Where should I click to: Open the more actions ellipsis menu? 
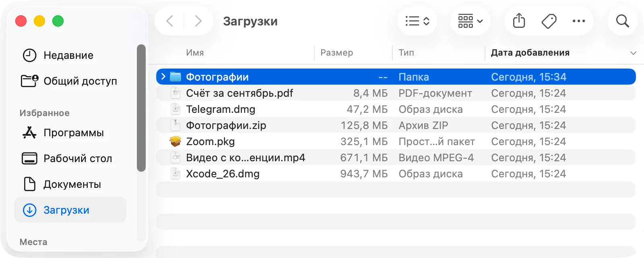[579, 21]
